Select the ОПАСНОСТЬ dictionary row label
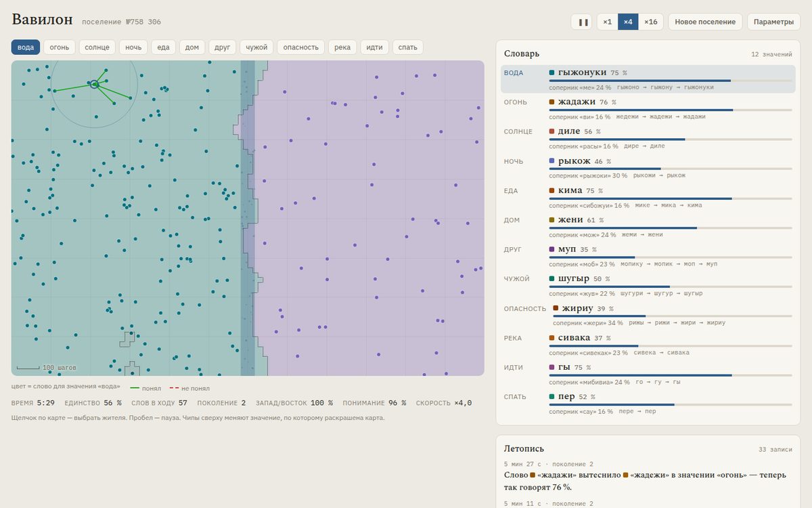Image resolution: width=812 pixels, height=508 pixels. point(525,309)
